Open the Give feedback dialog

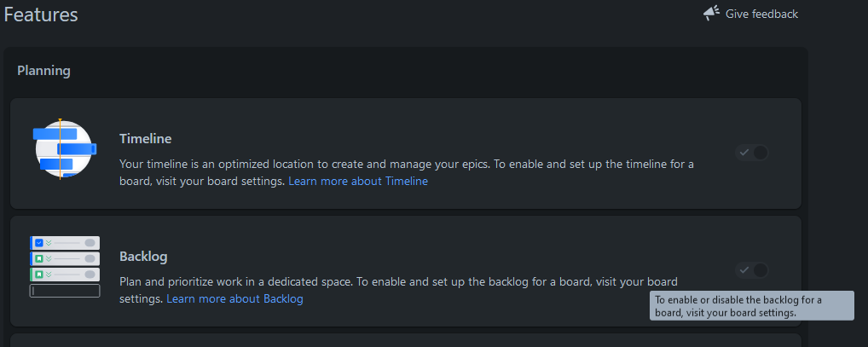tap(761, 14)
